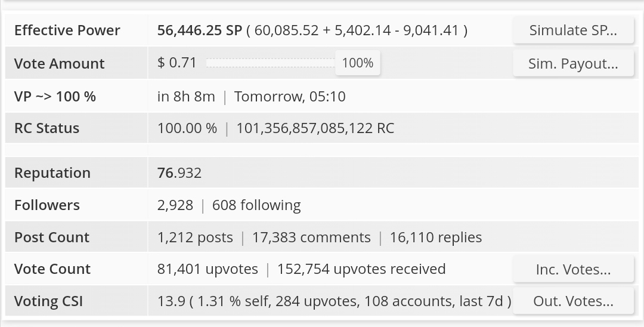This screenshot has height=327, width=644.
Task: Click the Reputation score 76.932
Action: [179, 173]
